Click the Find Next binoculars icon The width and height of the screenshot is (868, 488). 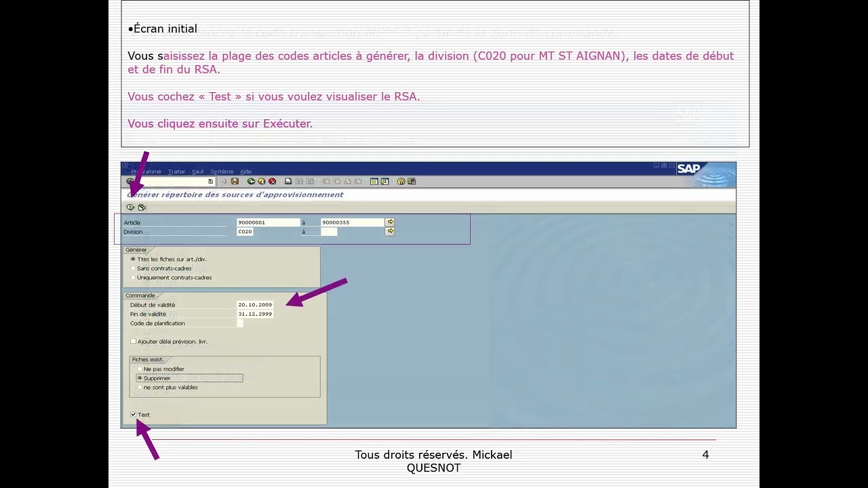click(310, 181)
